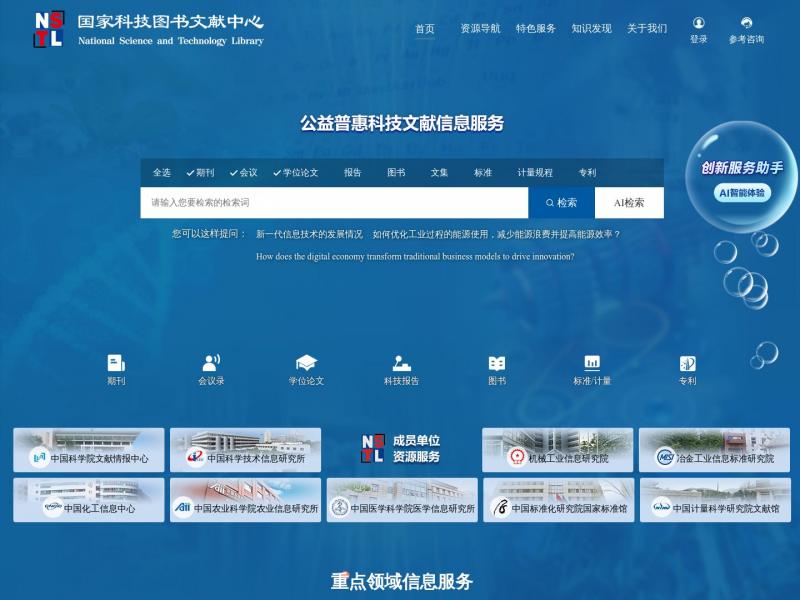This screenshot has width=800, height=600.
Task: Open the 期刊 journals icon
Action: coord(116,363)
